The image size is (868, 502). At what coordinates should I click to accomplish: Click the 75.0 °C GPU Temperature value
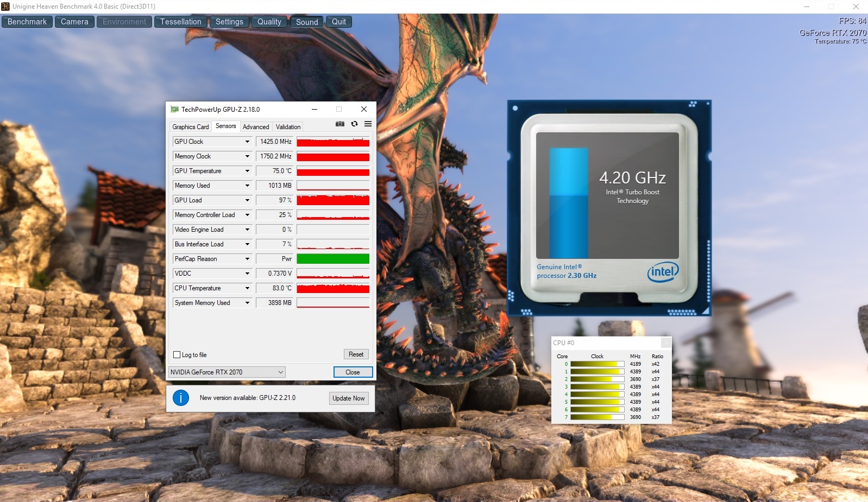pyautogui.click(x=275, y=171)
